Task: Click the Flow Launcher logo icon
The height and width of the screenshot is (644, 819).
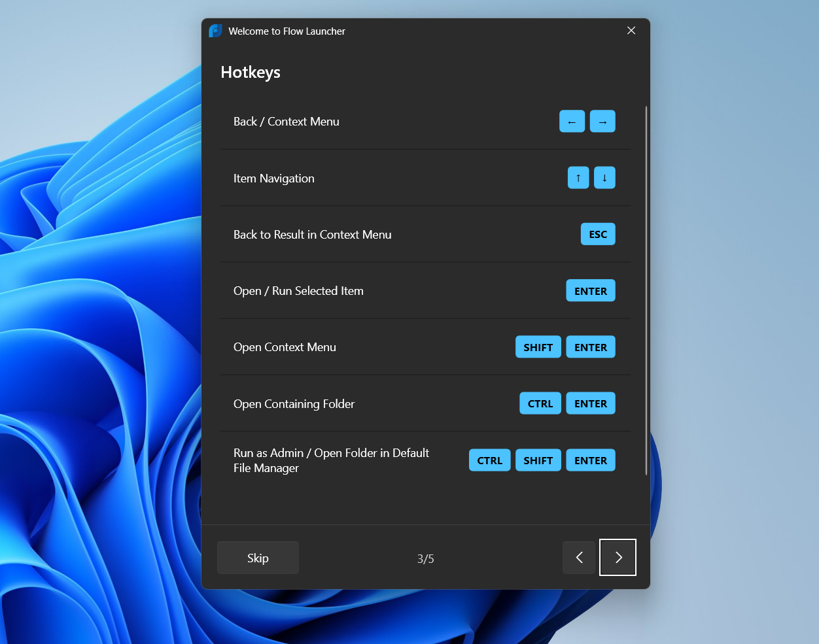Action: pyautogui.click(x=215, y=31)
